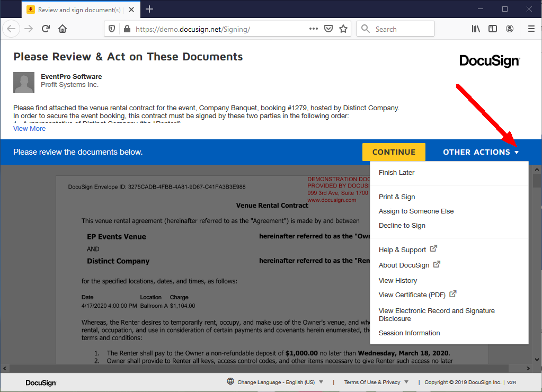The height and width of the screenshot is (392, 542).
Task: Bookmark this page with the star icon
Action: pos(343,29)
